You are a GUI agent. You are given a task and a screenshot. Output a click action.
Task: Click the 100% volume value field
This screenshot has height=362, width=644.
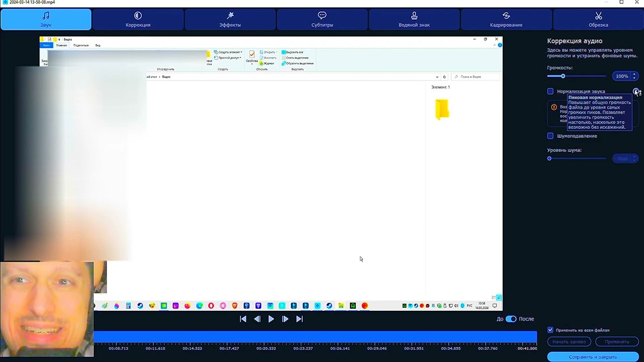point(622,76)
